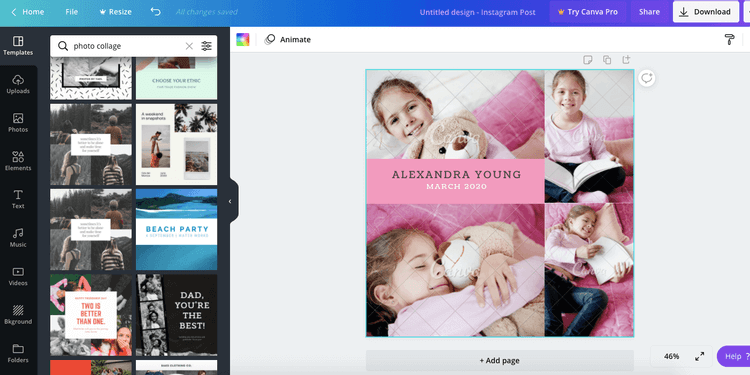Click the Animate button
This screenshot has width=750, height=375.
click(288, 40)
